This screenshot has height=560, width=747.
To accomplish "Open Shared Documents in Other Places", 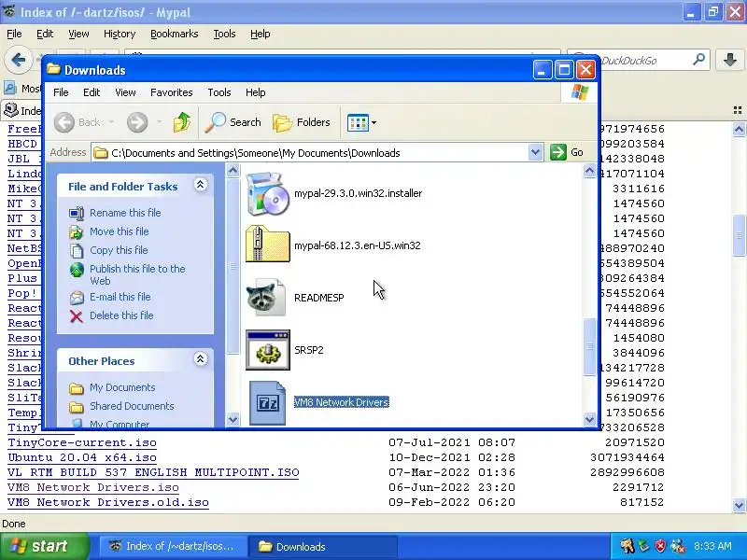I will pyautogui.click(x=132, y=406).
